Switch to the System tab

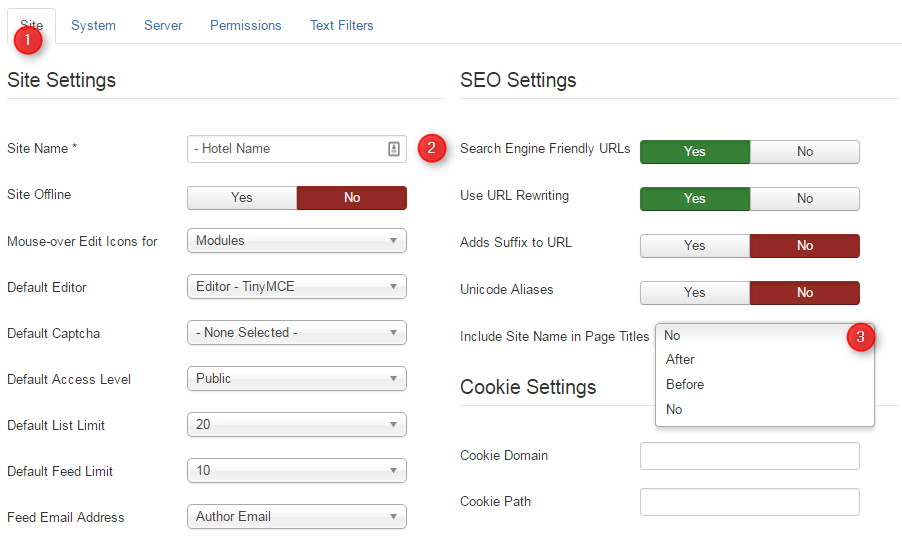pos(93,25)
